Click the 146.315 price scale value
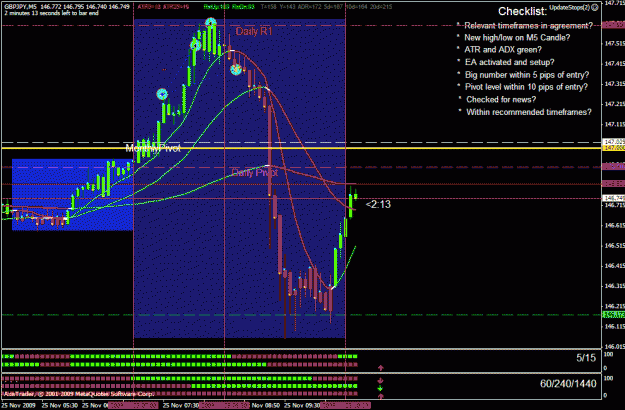Image resolution: width=625 pixels, height=410 pixels. (614, 286)
